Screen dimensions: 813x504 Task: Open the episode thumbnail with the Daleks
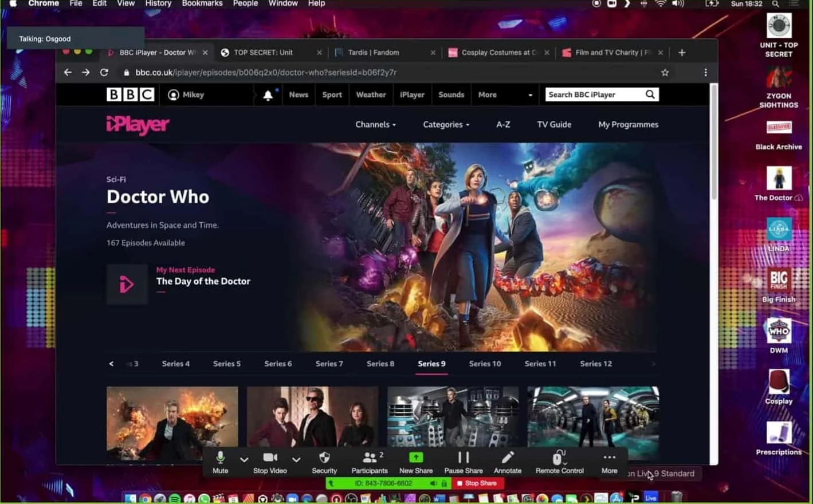pyautogui.click(x=453, y=423)
